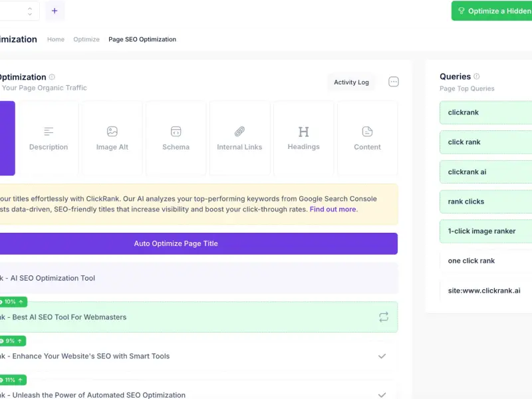Image resolution: width=532 pixels, height=399 pixels.
Task: Click checkmark for Enhance Your Website's SEO title
Action: click(382, 356)
